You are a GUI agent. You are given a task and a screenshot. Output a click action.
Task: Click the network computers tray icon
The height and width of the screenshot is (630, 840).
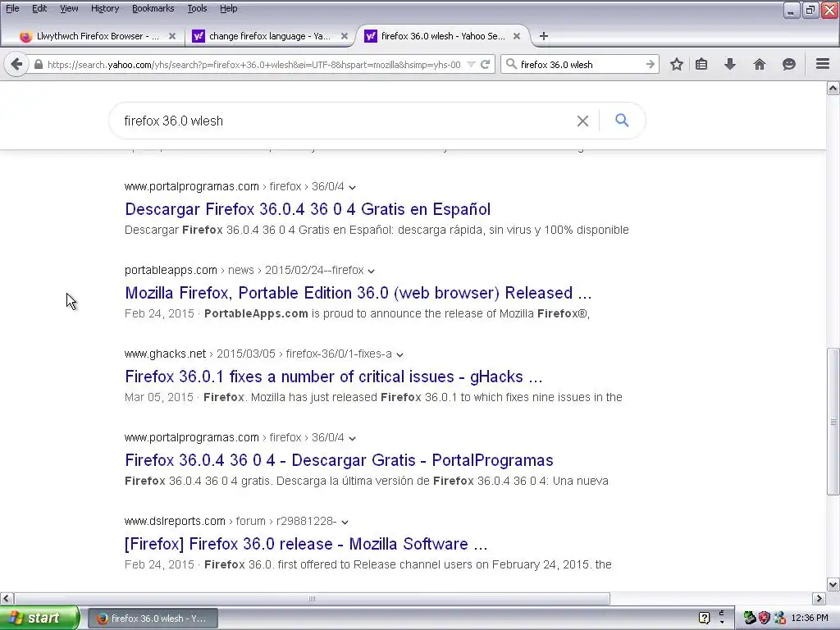pos(779,618)
